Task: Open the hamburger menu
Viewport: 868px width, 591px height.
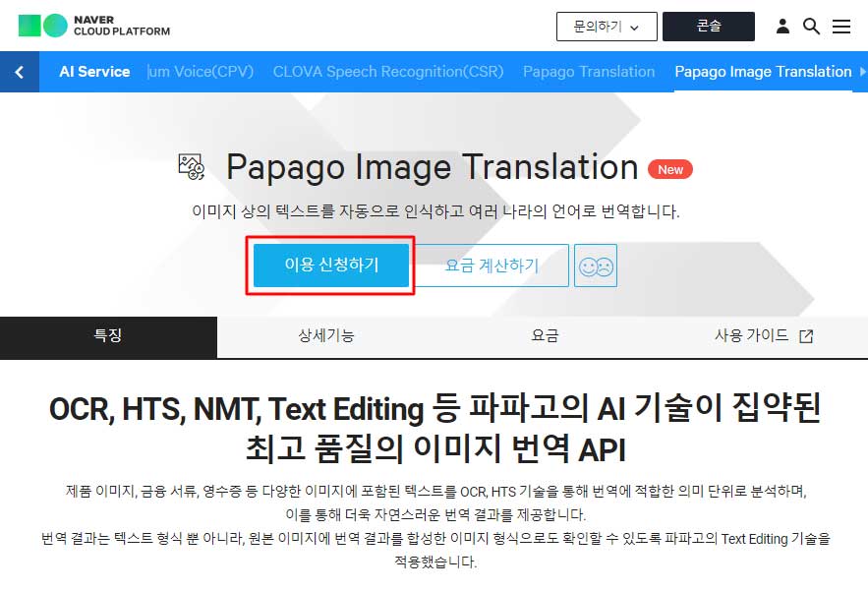Action: [x=841, y=26]
